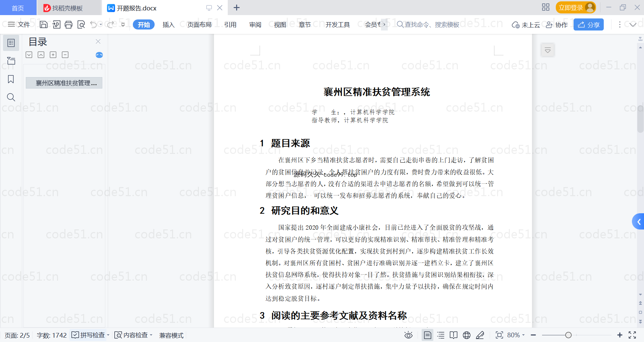644x342 pixels.
Task: Open the outline (目录) panel icon in sidebar
Action: coord(11,43)
